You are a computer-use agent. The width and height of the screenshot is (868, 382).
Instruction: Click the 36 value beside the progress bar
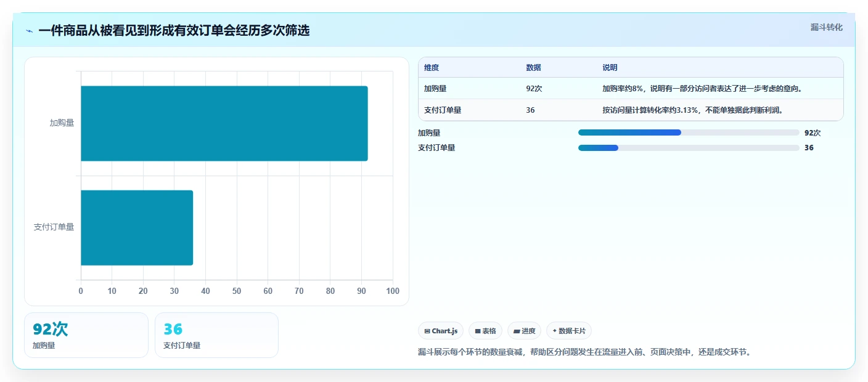(x=809, y=148)
